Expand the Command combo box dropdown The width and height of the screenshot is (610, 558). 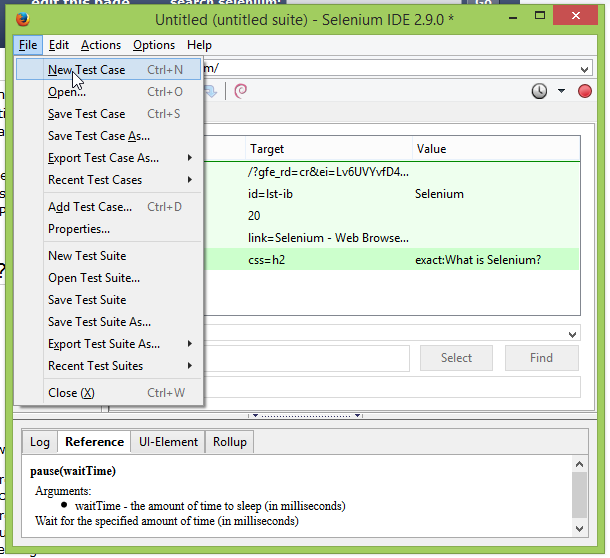(x=572, y=335)
